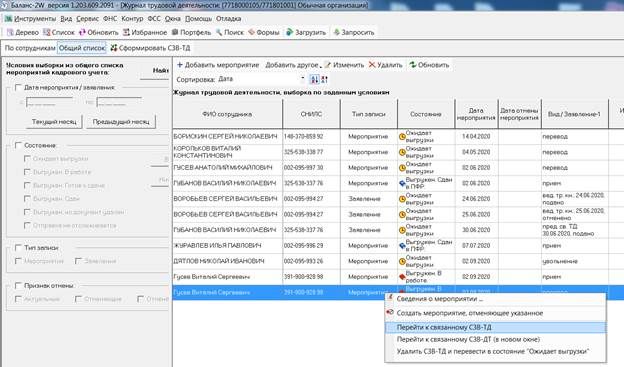Check the Ожидает выгрузки state checkbox

(x=27, y=159)
